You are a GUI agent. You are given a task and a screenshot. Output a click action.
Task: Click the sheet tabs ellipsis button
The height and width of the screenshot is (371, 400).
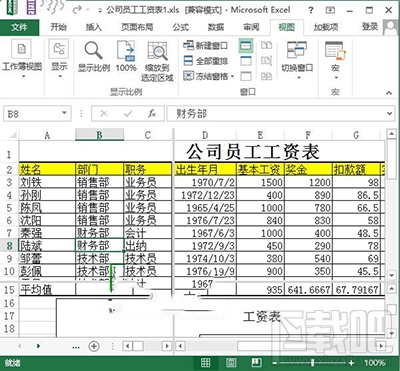pos(76,347)
